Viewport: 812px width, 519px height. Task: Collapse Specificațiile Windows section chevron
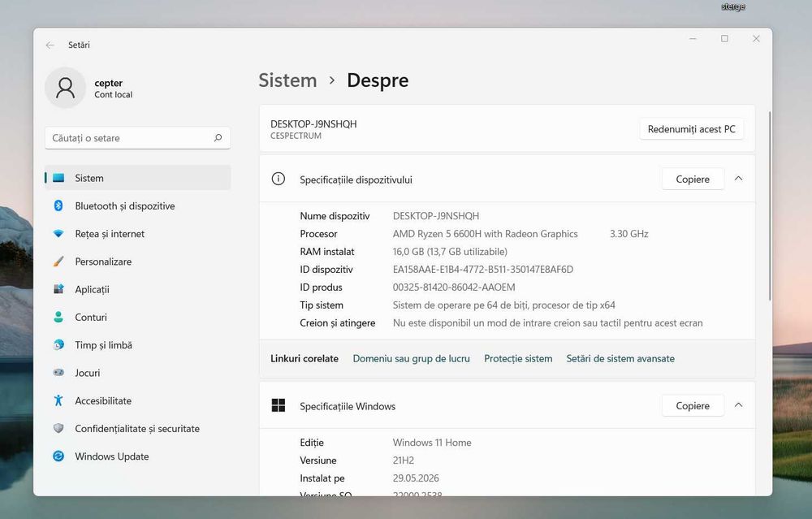click(x=738, y=405)
